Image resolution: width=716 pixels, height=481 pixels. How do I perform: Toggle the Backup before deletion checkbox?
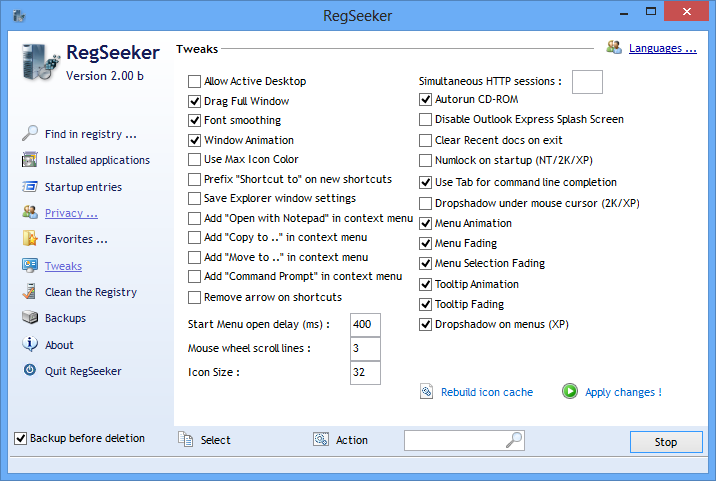click(21, 438)
